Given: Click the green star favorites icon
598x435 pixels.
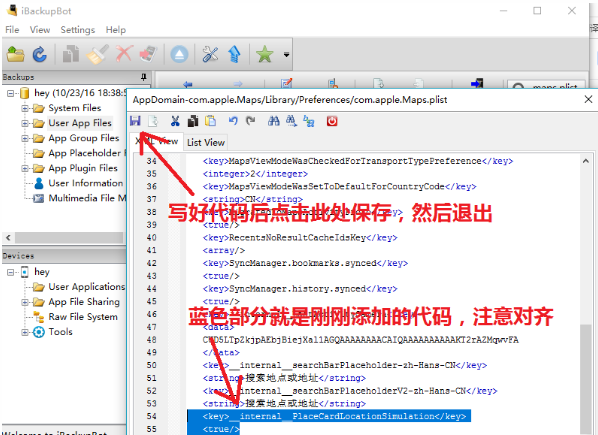Looking at the screenshot, I should coord(265,54).
